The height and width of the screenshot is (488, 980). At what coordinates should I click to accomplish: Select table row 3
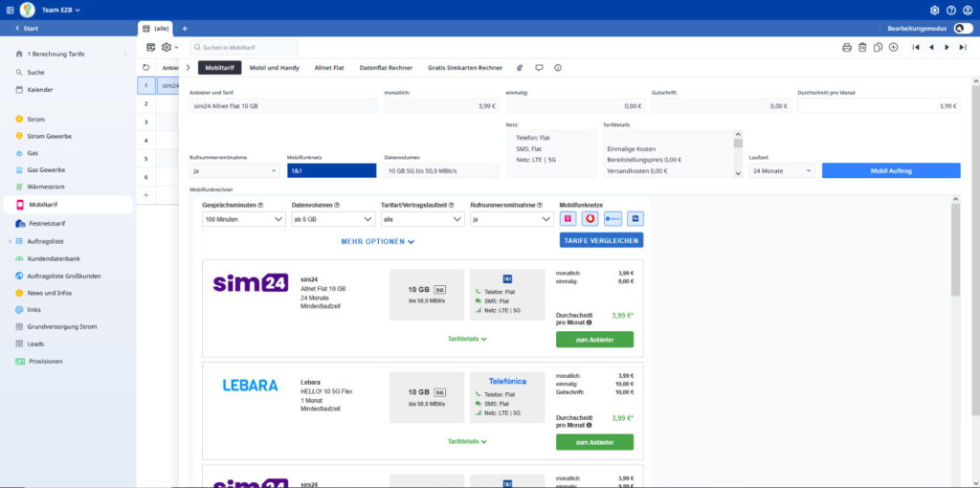click(x=146, y=122)
